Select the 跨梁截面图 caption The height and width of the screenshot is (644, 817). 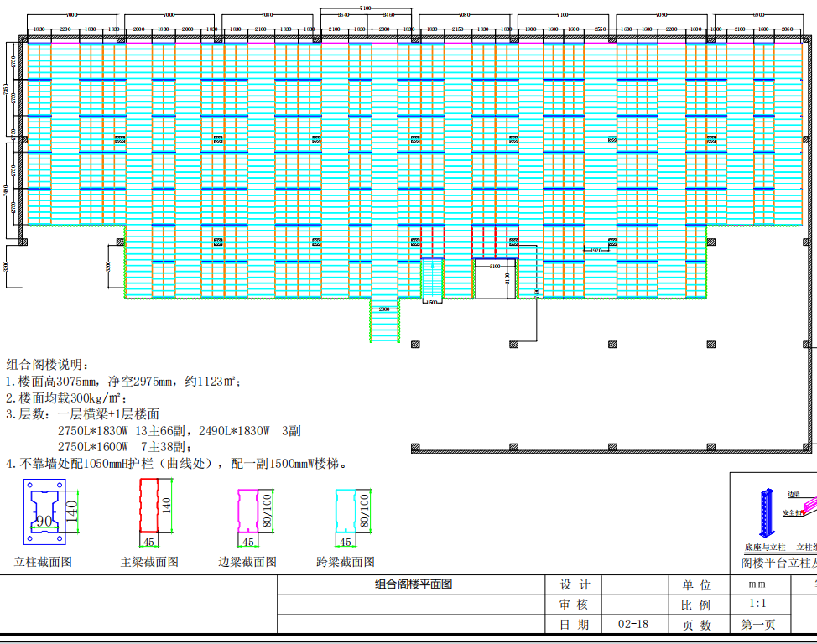coord(346,562)
